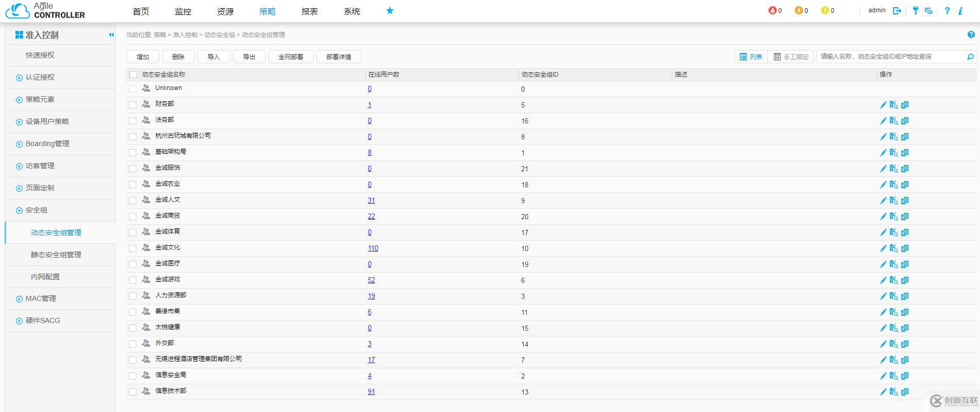The width and height of the screenshot is (980, 412).
Task: Click the italic i about icon
Action: pos(960,11)
